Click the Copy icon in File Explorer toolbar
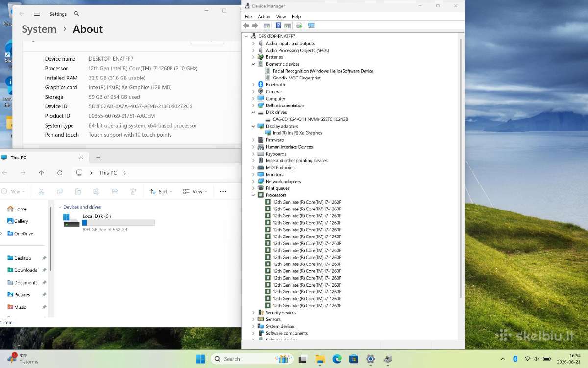588x368 pixels. pyautogui.click(x=60, y=192)
